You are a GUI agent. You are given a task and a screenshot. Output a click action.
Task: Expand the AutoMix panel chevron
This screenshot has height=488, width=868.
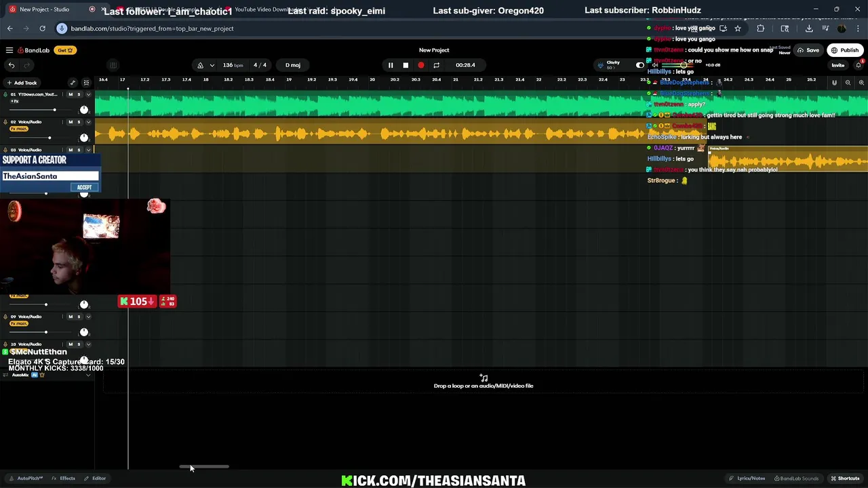click(88, 375)
